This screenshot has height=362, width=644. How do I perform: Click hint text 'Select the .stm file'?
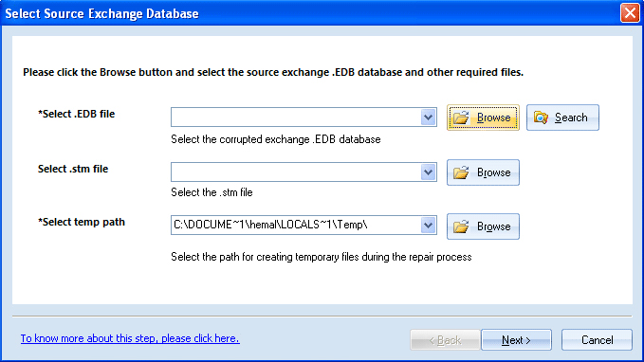pos(212,192)
